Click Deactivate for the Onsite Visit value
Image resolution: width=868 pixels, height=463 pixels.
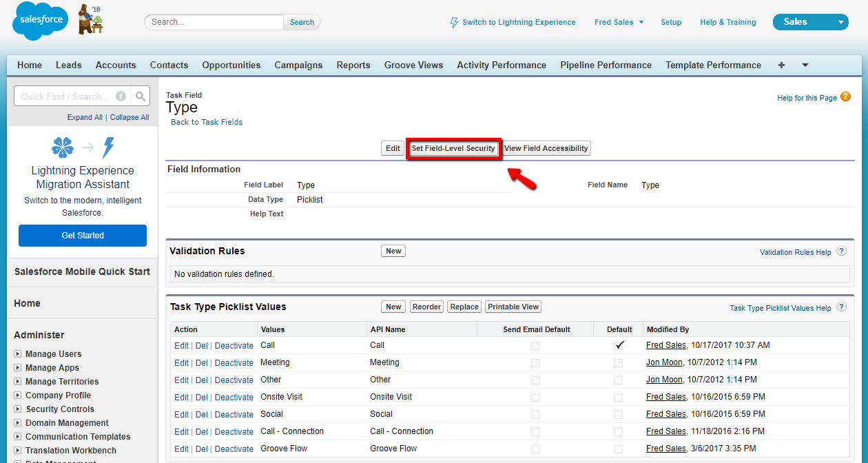click(x=234, y=398)
